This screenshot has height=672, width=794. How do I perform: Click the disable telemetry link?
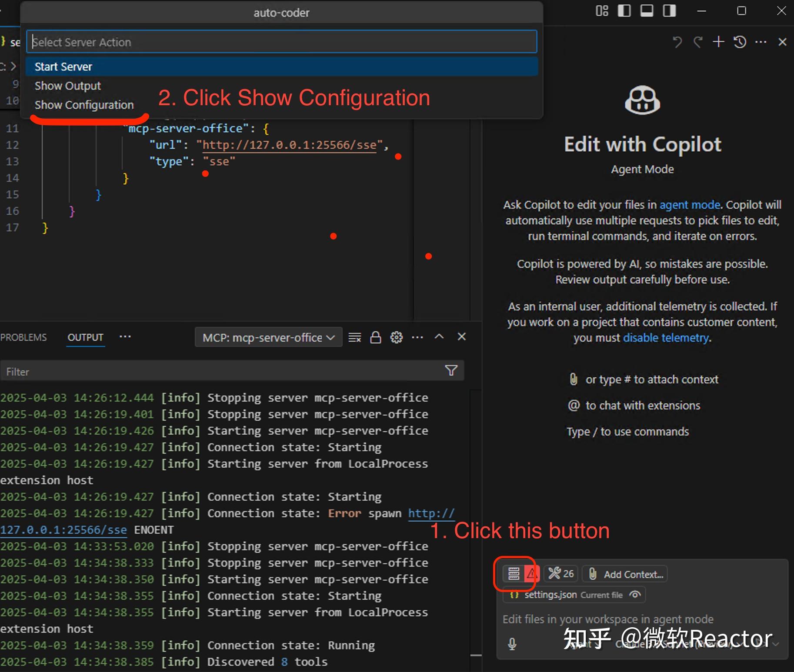(x=665, y=338)
